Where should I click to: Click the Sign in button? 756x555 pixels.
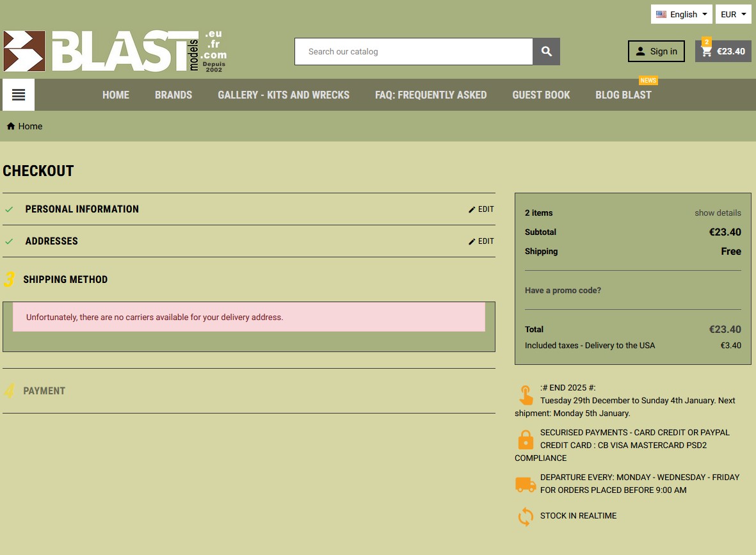(x=656, y=51)
